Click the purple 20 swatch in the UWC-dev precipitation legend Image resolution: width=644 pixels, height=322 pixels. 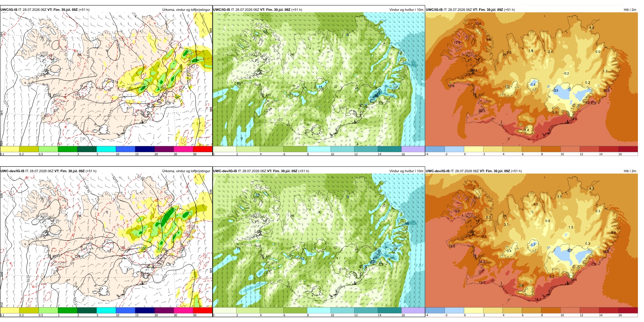164,310
